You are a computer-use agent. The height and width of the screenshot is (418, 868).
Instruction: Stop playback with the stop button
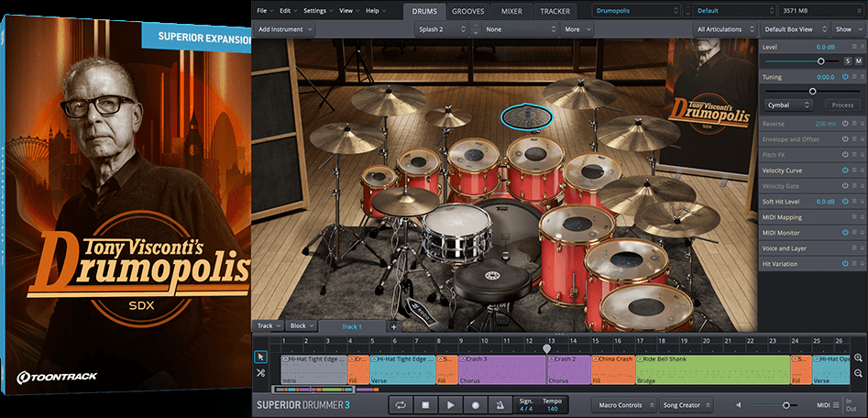click(x=425, y=405)
